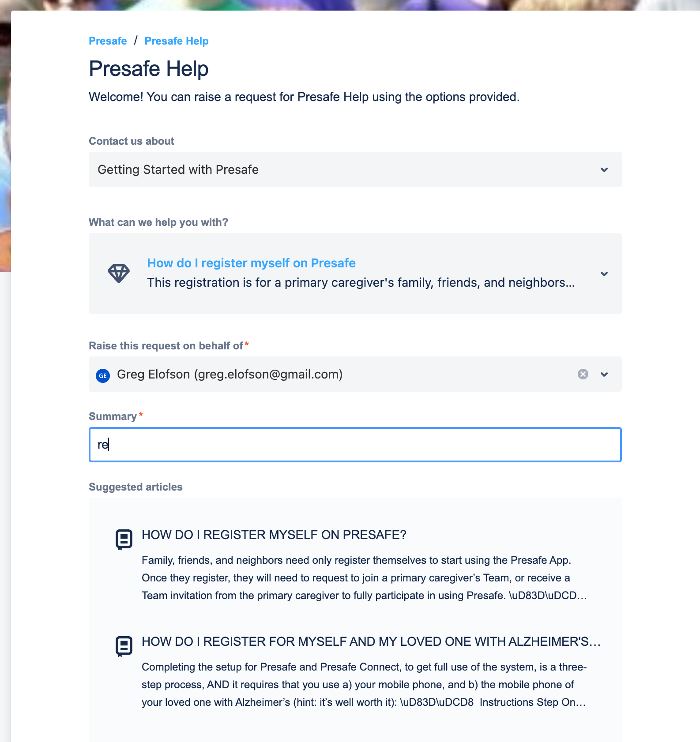
Task: Expand the request type dropdown chevron
Action: coord(604,274)
